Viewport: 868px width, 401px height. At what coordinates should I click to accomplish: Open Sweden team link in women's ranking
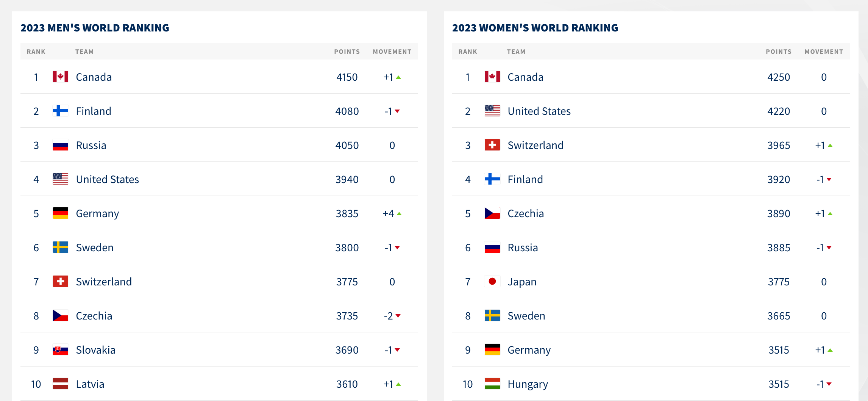pyautogui.click(x=526, y=316)
